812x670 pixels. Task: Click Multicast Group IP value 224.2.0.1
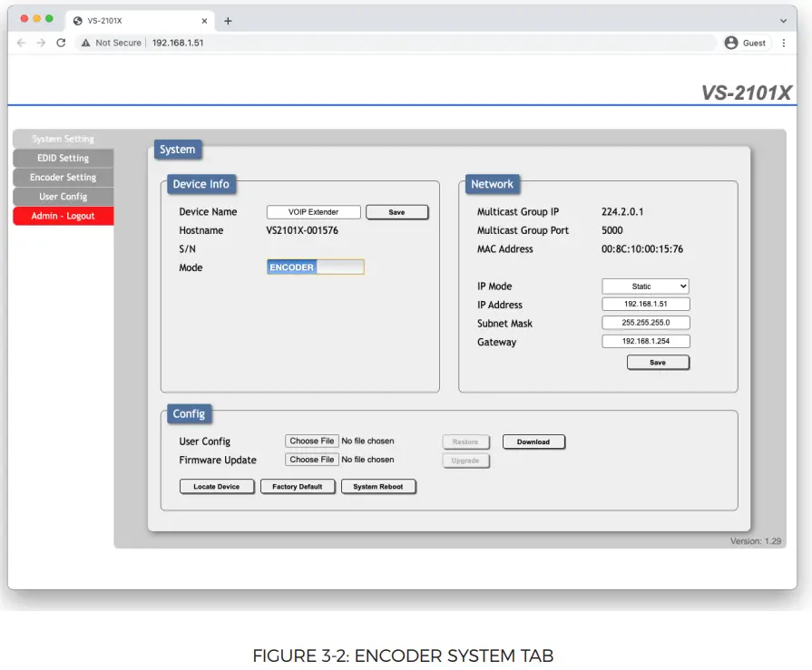pyautogui.click(x=622, y=211)
